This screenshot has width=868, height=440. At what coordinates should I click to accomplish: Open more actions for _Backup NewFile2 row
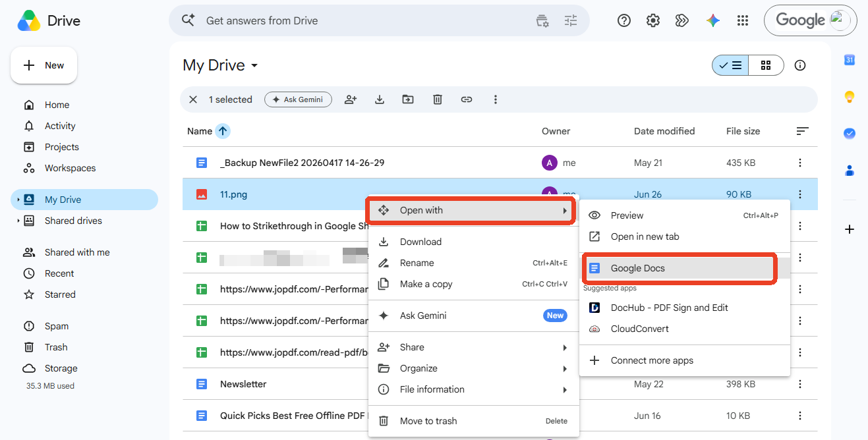(800, 163)
